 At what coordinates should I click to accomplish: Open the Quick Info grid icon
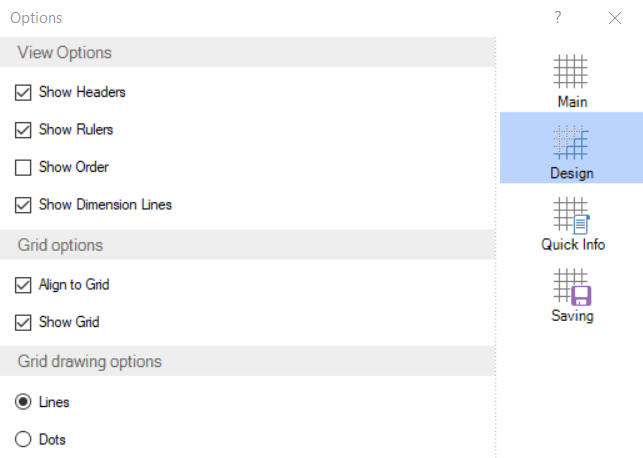coord(573,215)
